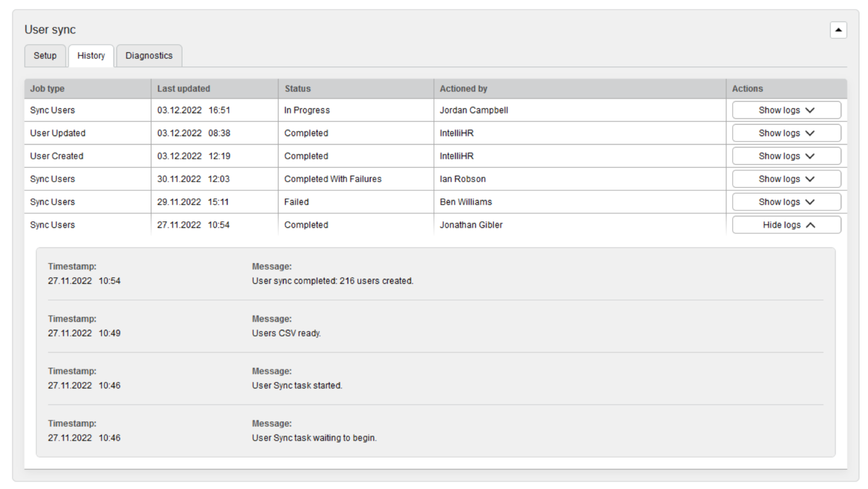868x489 pixels.
Task: Open the Setup tab
Action: point(45,56)
